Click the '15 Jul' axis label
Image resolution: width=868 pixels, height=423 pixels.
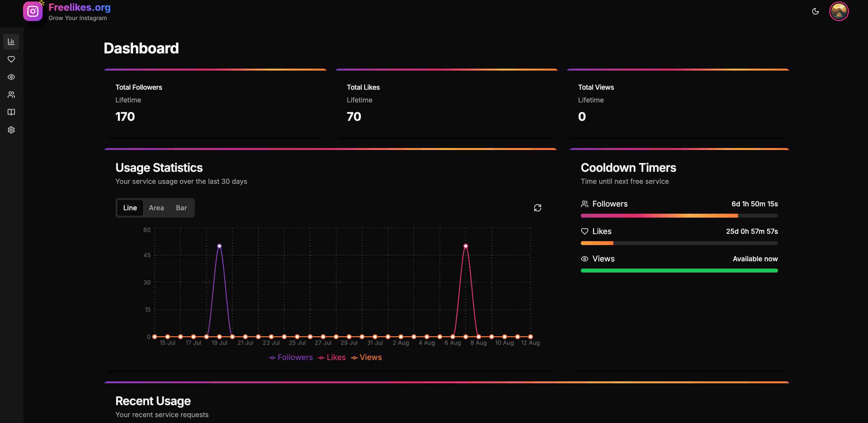coord(167,343)
